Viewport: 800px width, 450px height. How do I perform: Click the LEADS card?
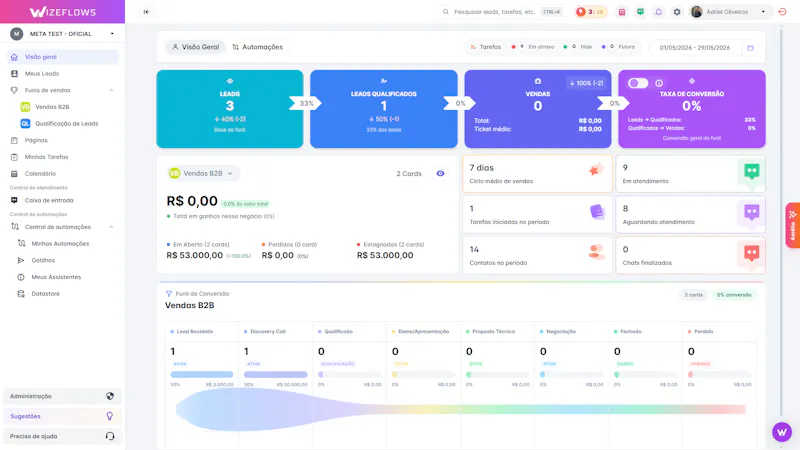(230, 109)
